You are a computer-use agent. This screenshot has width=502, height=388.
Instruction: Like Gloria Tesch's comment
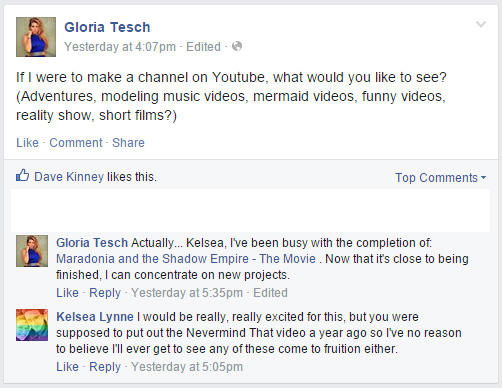67,293
